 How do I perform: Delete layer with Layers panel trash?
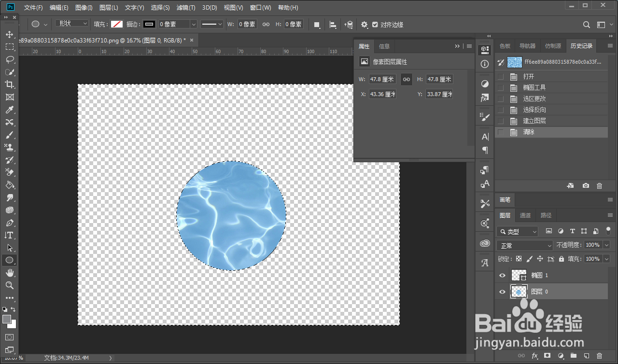pyautogui.click(x=599, y=356)
